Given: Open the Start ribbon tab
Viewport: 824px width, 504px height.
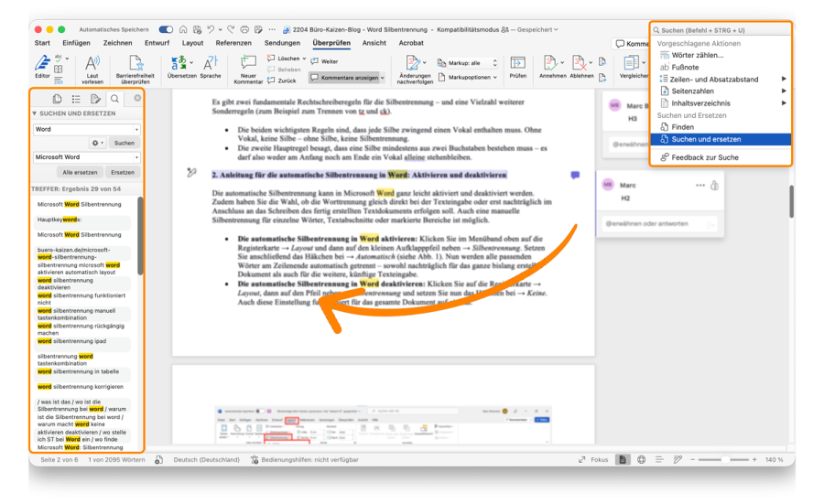Looking at the screenshot, I should (x=42, y=43).
